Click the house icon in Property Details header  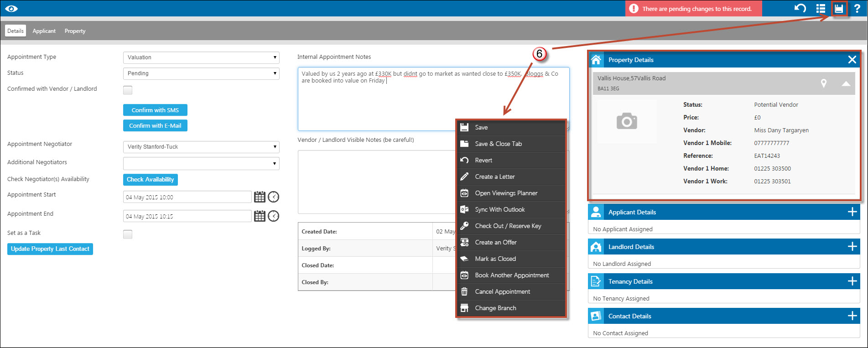point(596,60)
